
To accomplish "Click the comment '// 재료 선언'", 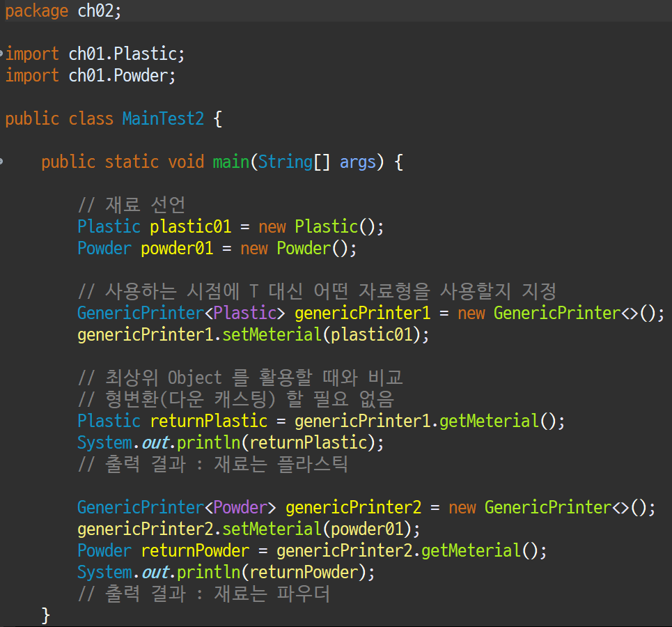I will (132, 205).
